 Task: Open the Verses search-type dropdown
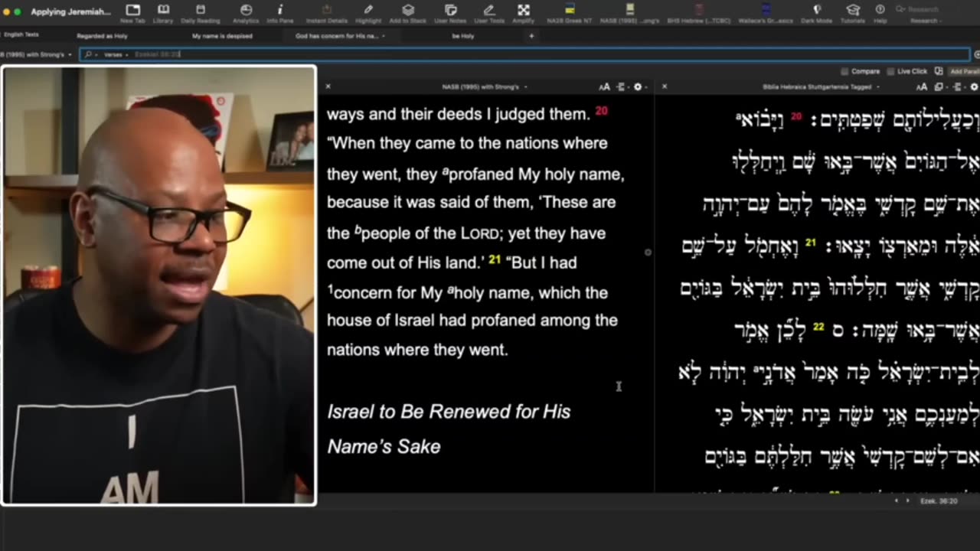[x=116, y=54]
